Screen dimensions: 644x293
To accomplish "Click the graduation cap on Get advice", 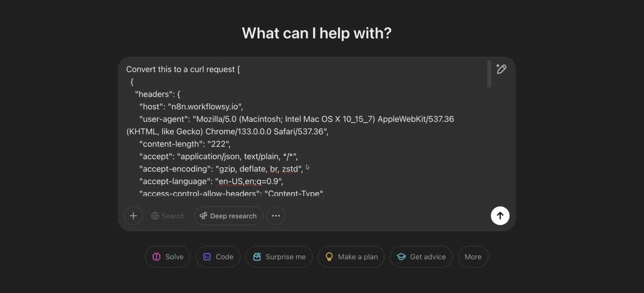I will [x=401, y=257].
